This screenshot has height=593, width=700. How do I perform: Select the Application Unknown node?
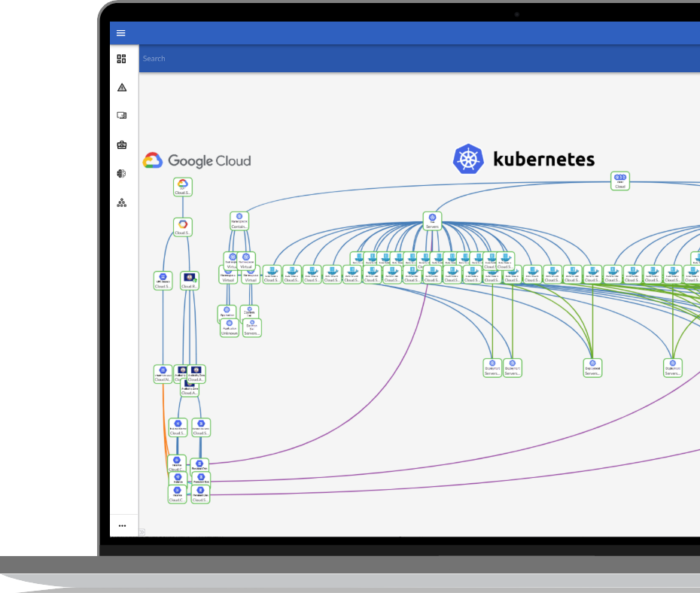coord(230,328)
